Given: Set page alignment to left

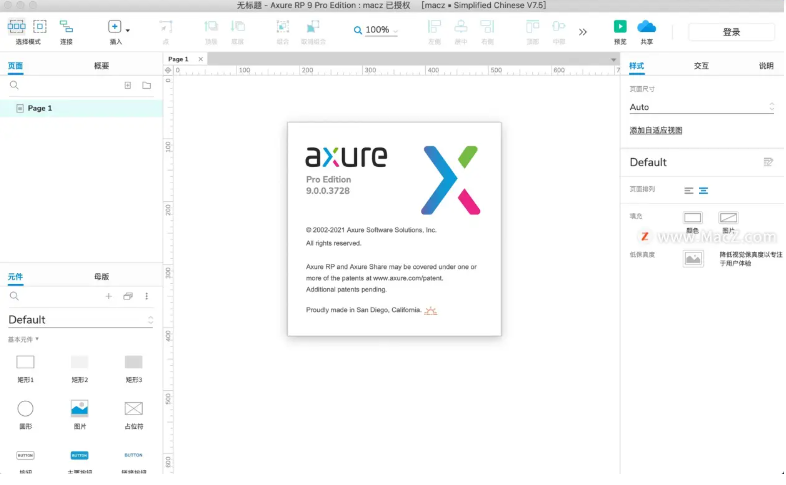Looking at the screenshot, I should click(688, 190).
